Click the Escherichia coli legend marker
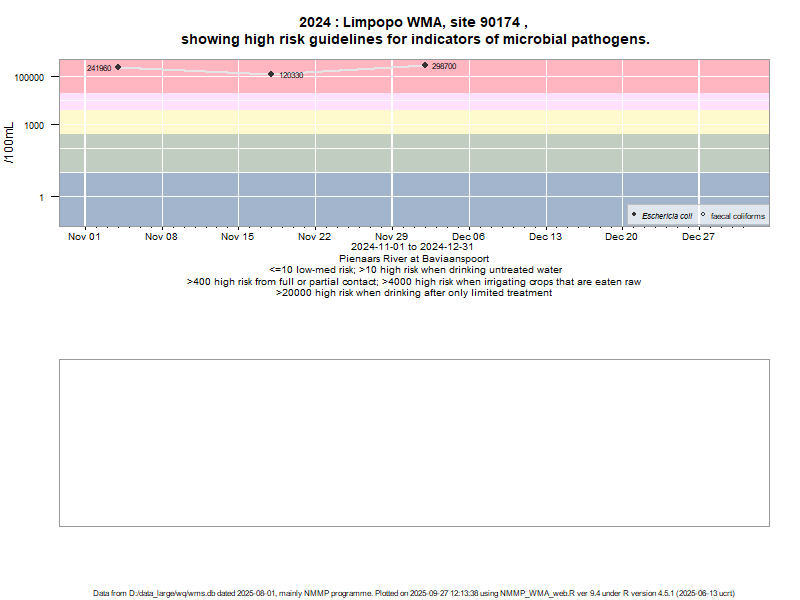The height and width of the screenshot is (600, 800). pyautogui.click(x=634, y=215)
